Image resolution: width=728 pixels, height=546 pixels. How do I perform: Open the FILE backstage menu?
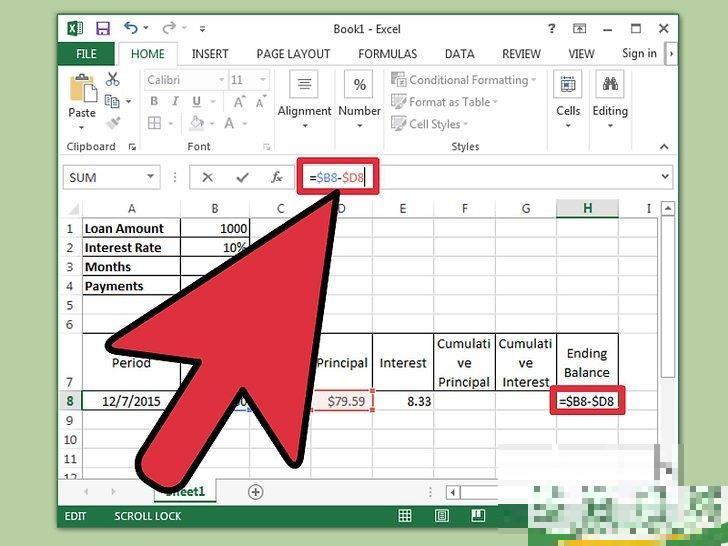86,54
